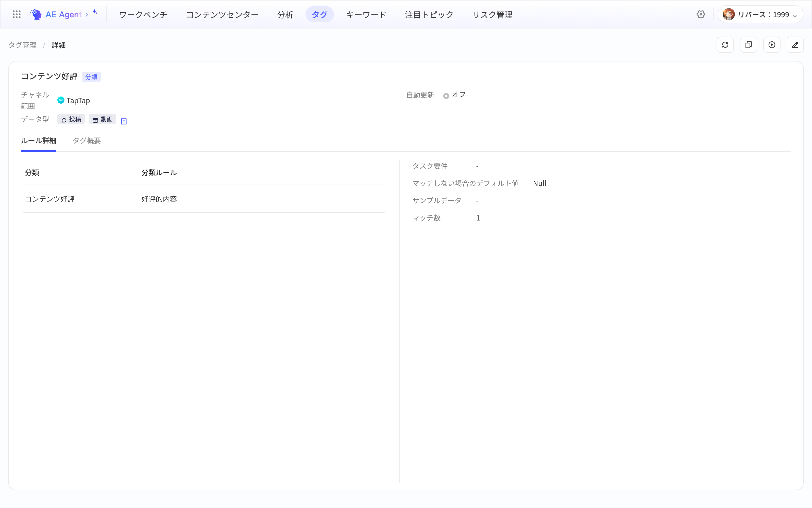Go back to タグ管理 breadcrumb
Image resolution: width=812 pixels, height=508 pixels.
click(23, 45)
